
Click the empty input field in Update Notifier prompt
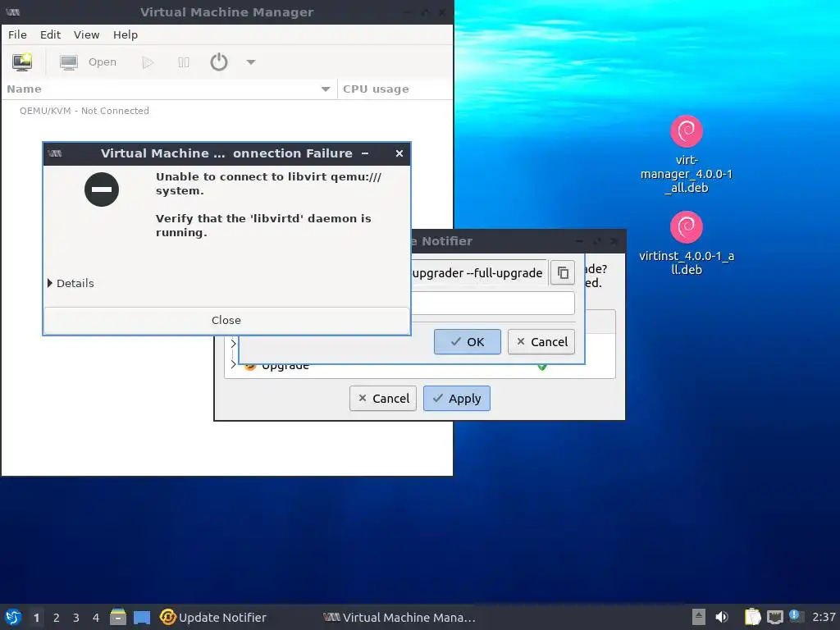coord(493,304)
